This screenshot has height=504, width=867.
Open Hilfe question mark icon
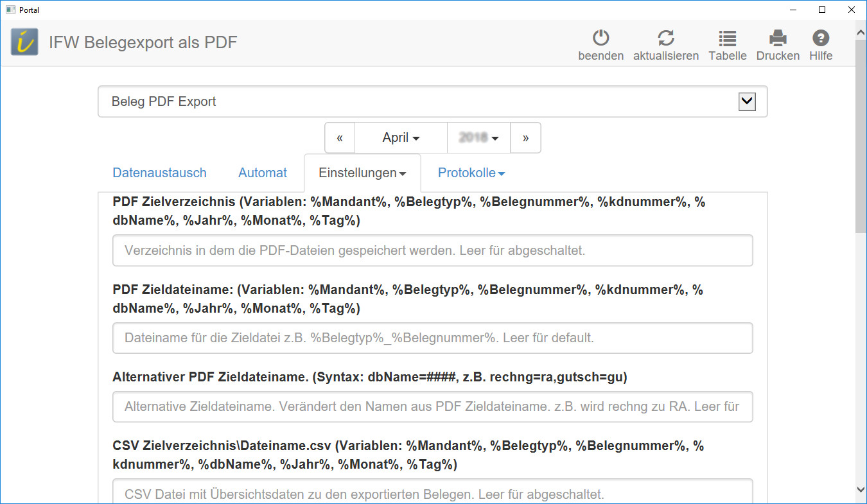click(820, 39)
